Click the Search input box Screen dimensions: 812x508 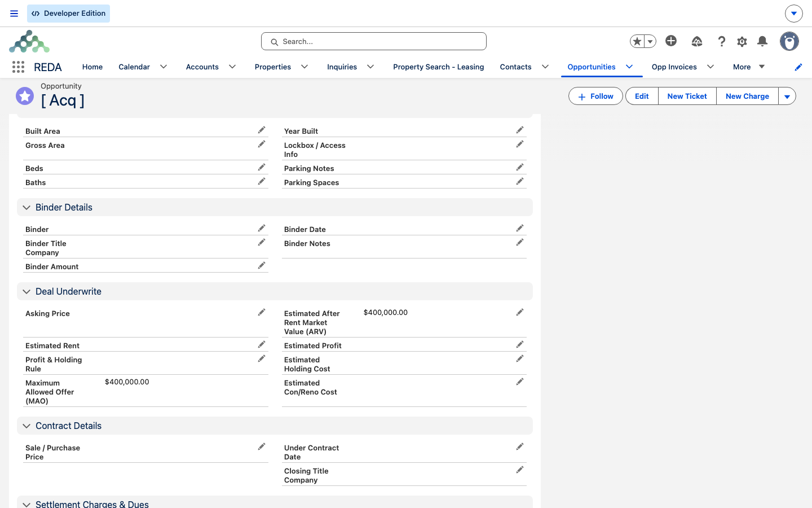coord(374,41)
